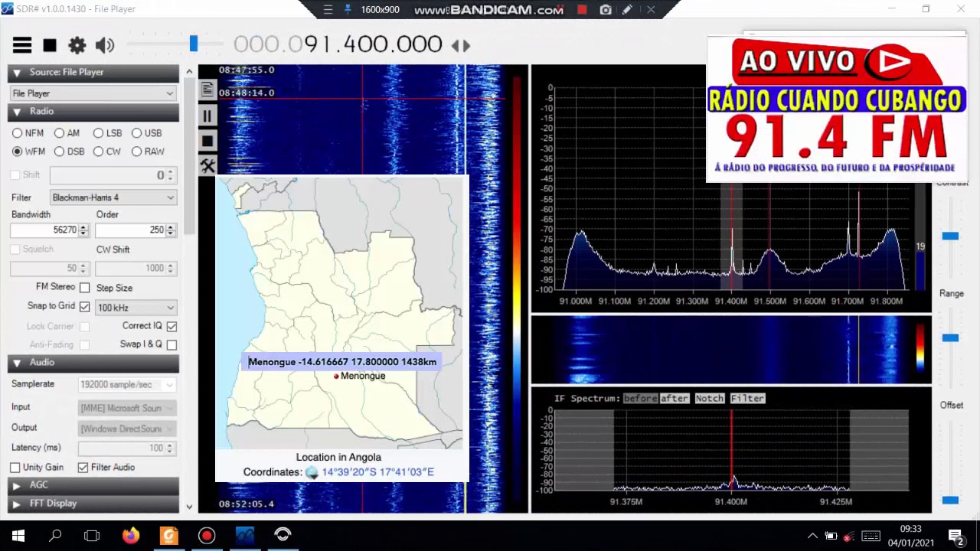Open the notification center icon

[x=955, y=536]
